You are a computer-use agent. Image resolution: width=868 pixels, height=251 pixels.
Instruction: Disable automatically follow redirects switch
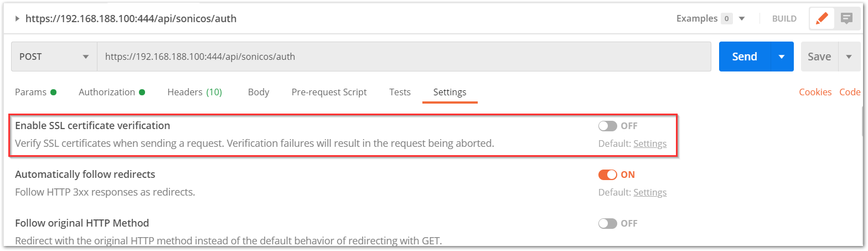pyautogui.click(x=607, y=175)
